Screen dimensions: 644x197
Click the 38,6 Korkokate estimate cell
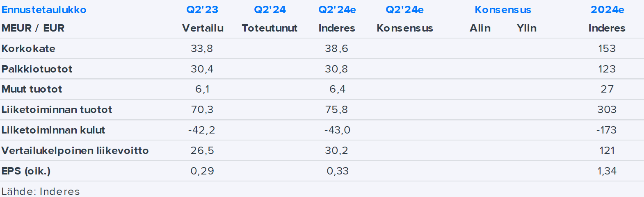click(336, 48)
